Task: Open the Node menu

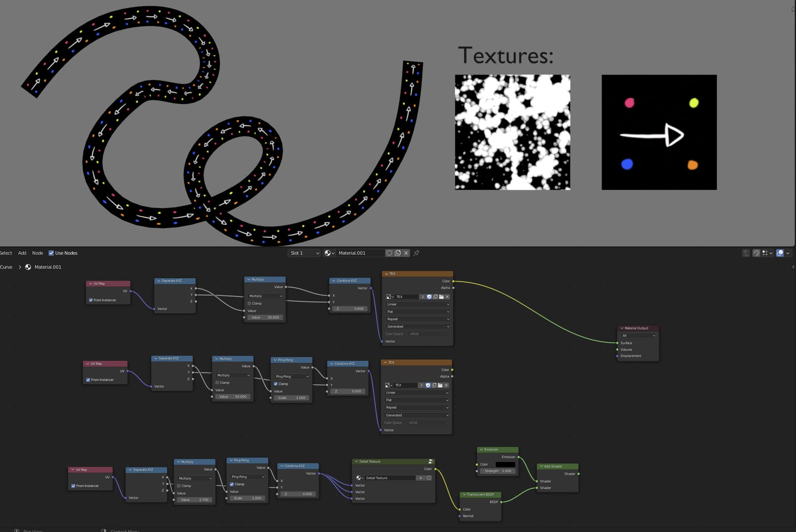Action: click(x=37, y=253)
